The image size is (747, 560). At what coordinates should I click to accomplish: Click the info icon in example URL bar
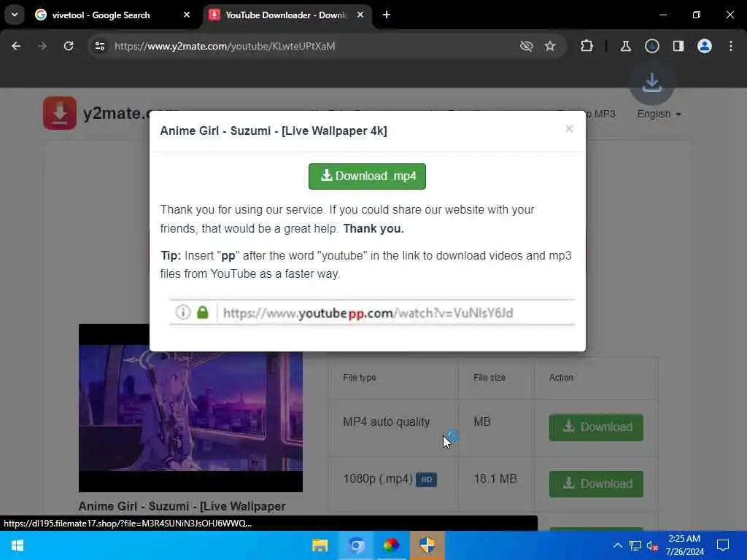pos(183,312)
